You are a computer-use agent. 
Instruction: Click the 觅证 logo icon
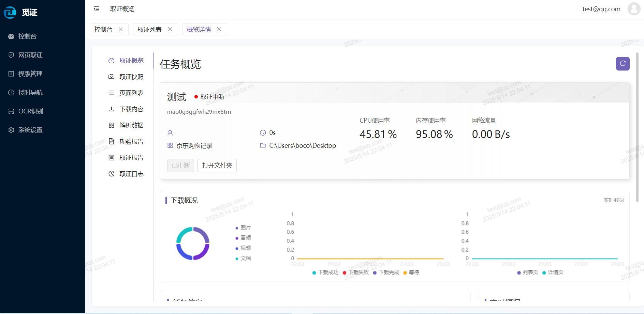[x=10, y=13]
